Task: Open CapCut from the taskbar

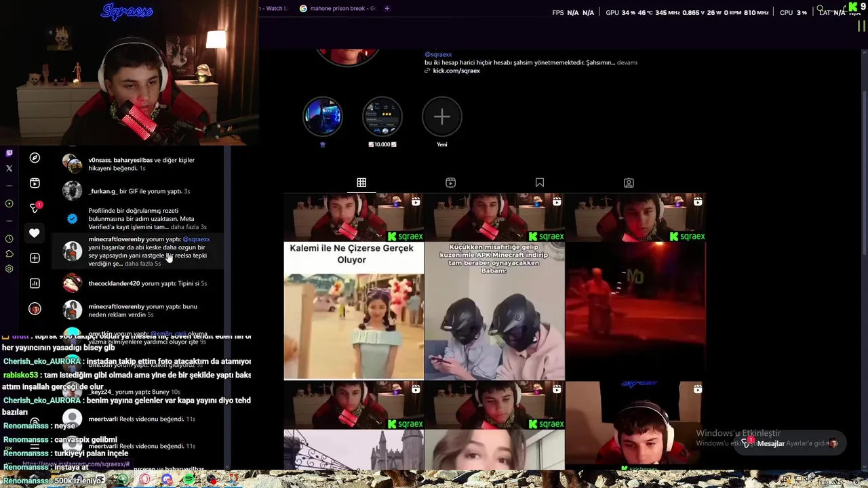Action: tap(100, 478)
